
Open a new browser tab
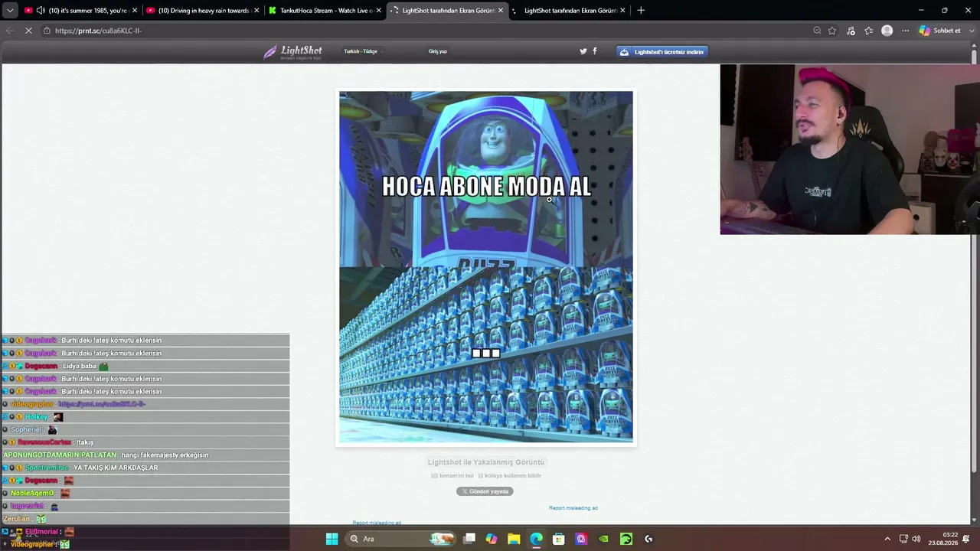tap(641, 10)
